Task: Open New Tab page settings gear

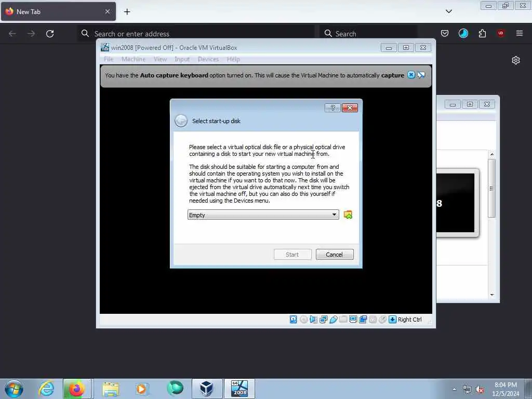Action: tap(516, 60)
